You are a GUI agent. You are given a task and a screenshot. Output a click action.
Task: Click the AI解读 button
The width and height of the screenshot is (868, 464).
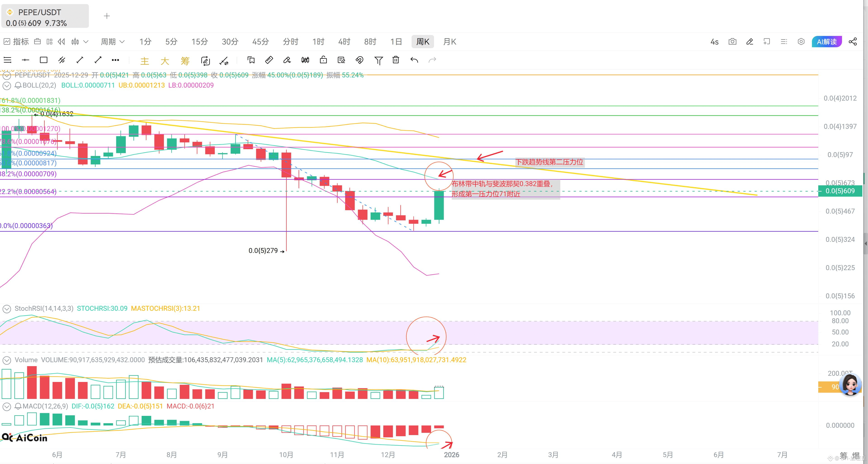[827, 42]
